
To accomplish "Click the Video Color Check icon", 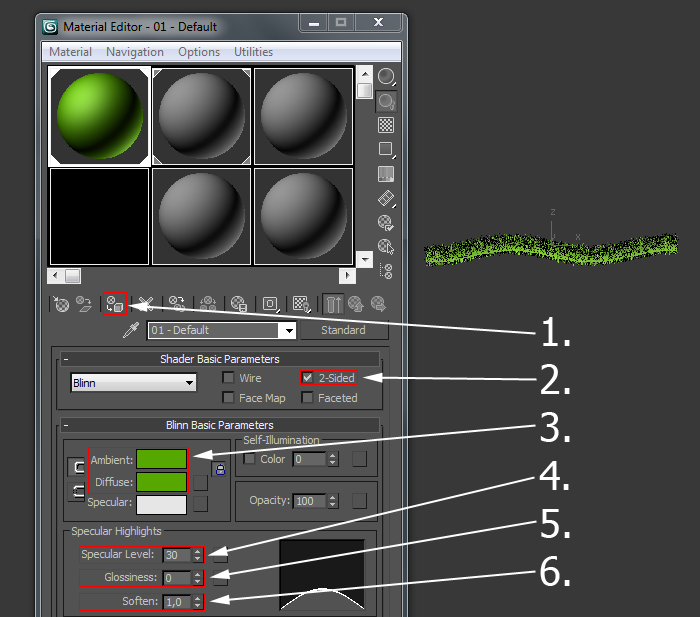I will coord(386,174).
